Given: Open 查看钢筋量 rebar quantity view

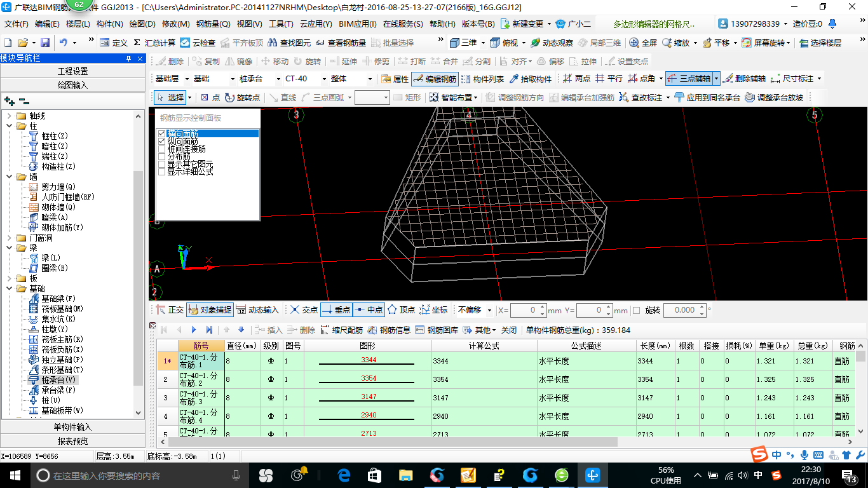Looking at the screenshot, I should coord(341,43).
